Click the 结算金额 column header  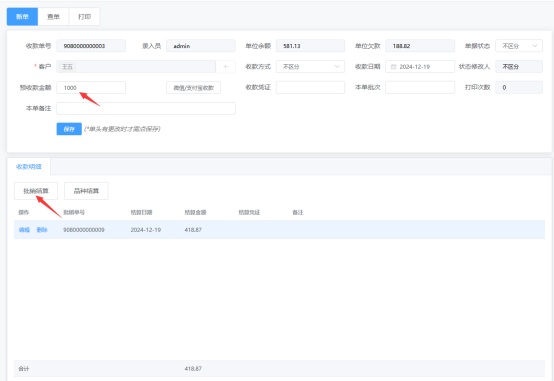[195, 212]
